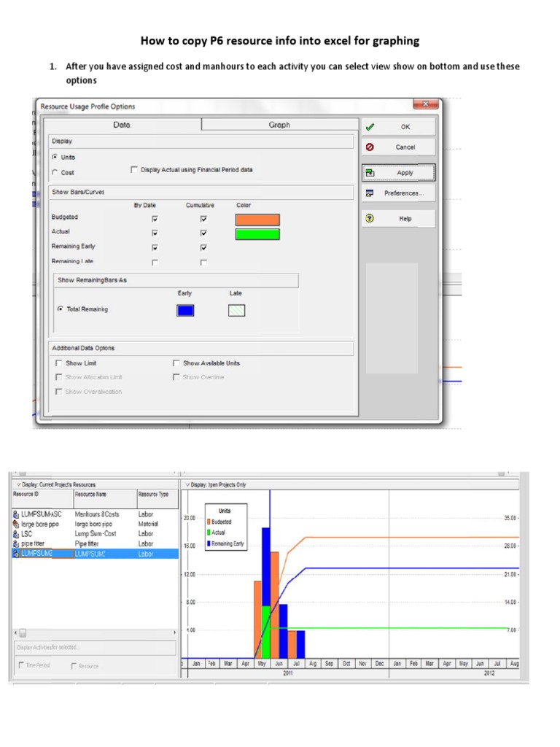560x747 pixels.
Task: Click the resource list scroll right arrow
Action: point(174,632)
